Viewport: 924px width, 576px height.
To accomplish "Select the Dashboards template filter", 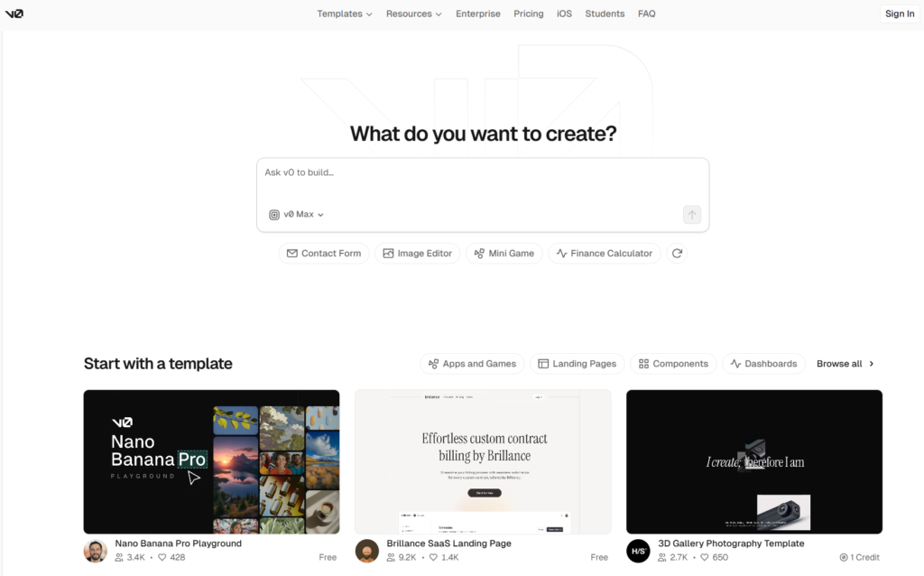I will (x=763, y=364).
